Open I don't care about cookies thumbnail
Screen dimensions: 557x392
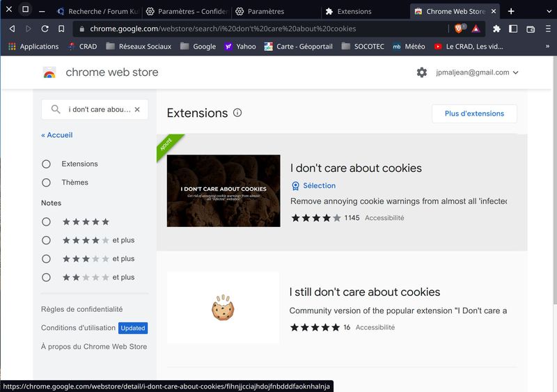(223, 191)
